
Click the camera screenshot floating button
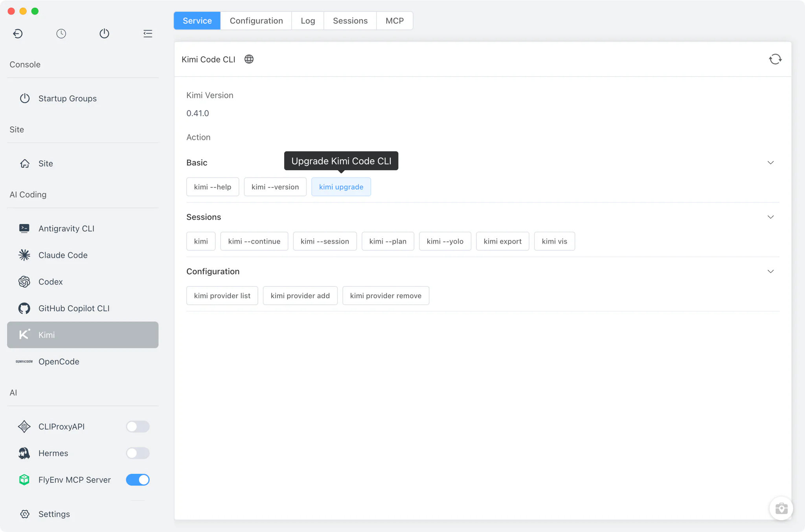coord(781,508)
